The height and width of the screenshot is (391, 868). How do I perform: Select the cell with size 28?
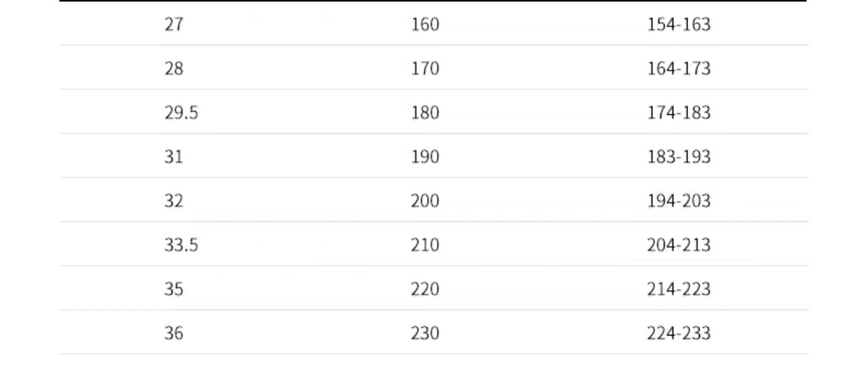coord(174,68)
